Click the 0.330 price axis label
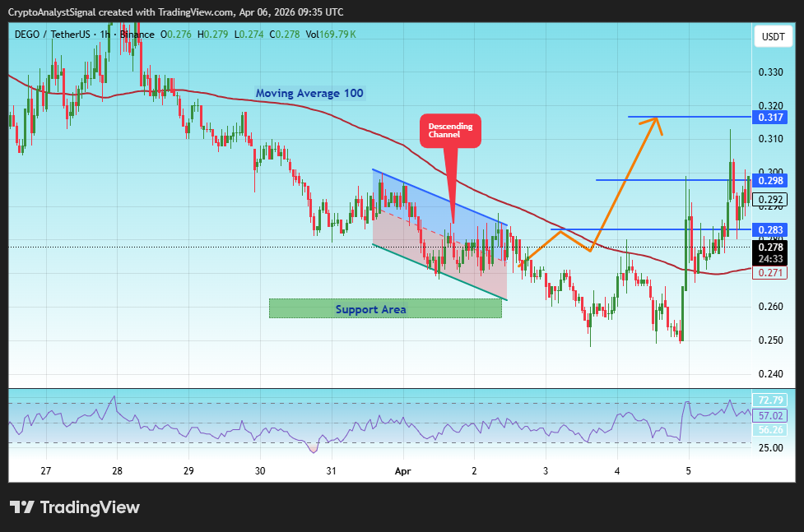This screenshot has height=532, width=804. click(x=770, y=72)
